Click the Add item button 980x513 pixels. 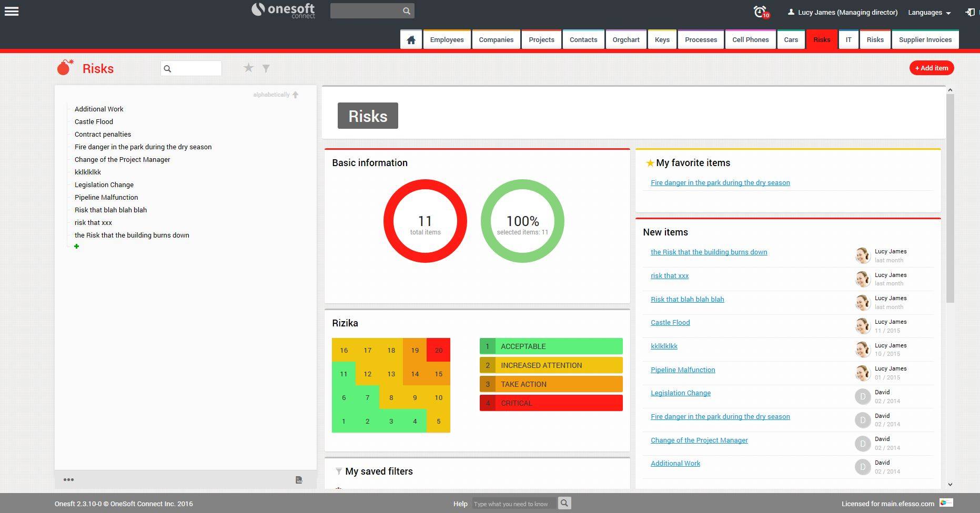pyautogui.click(x=931, y=68)
